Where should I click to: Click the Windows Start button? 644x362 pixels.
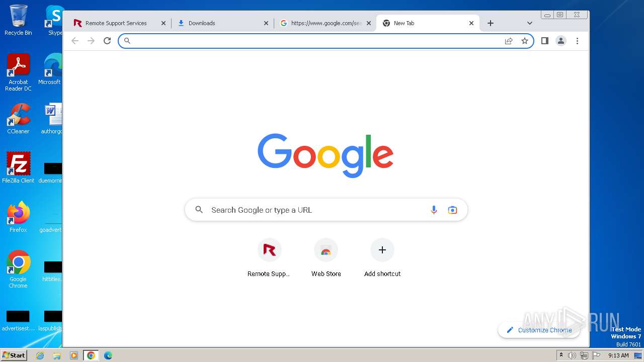(14, 355)
